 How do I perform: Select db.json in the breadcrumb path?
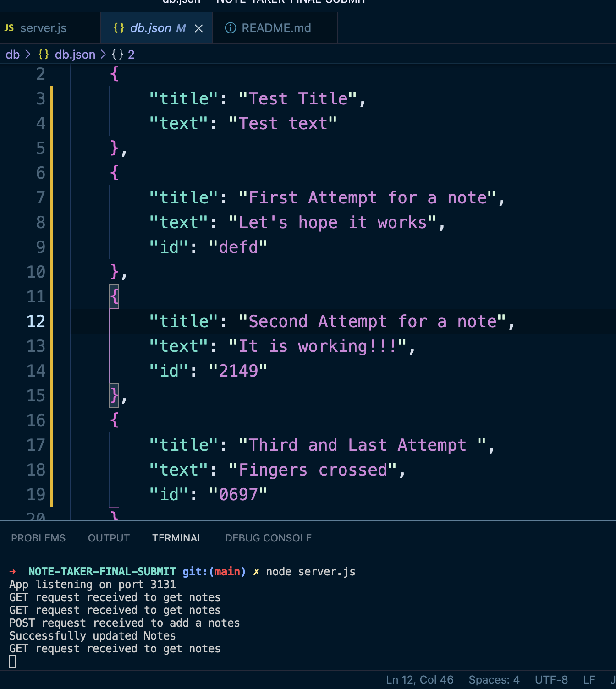[x=75, y=55]
